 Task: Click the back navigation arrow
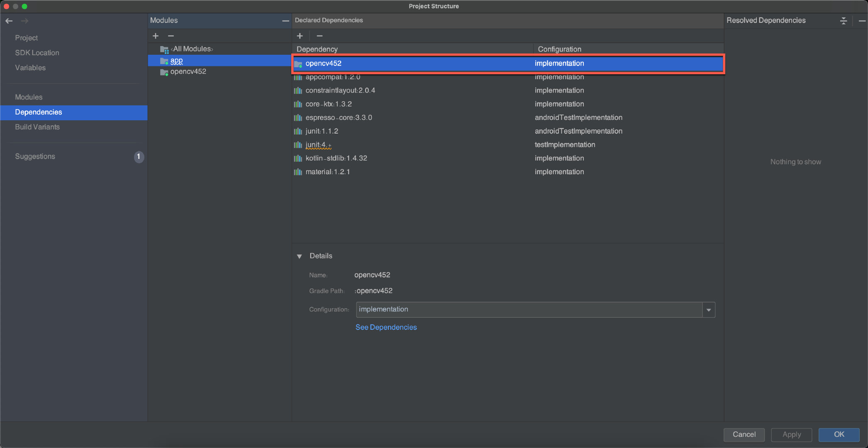[x=9, y=21]
